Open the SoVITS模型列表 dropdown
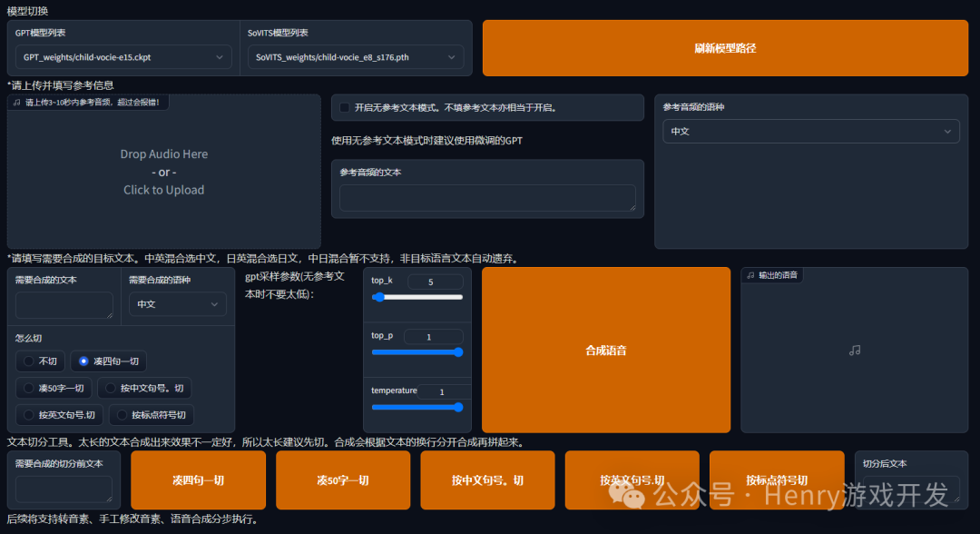 tap(356, 56)
